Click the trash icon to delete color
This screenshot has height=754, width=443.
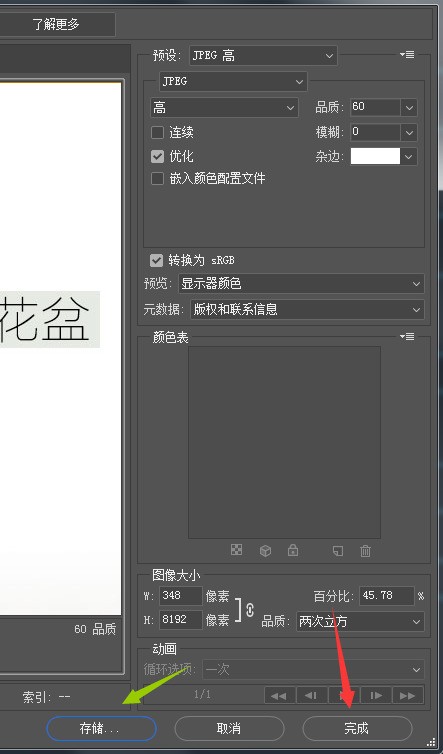coord(366,551)
